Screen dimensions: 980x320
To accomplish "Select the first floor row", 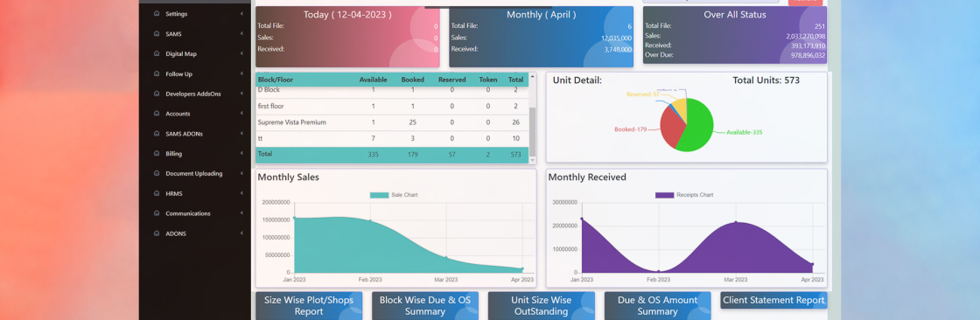I will point(392,107).
